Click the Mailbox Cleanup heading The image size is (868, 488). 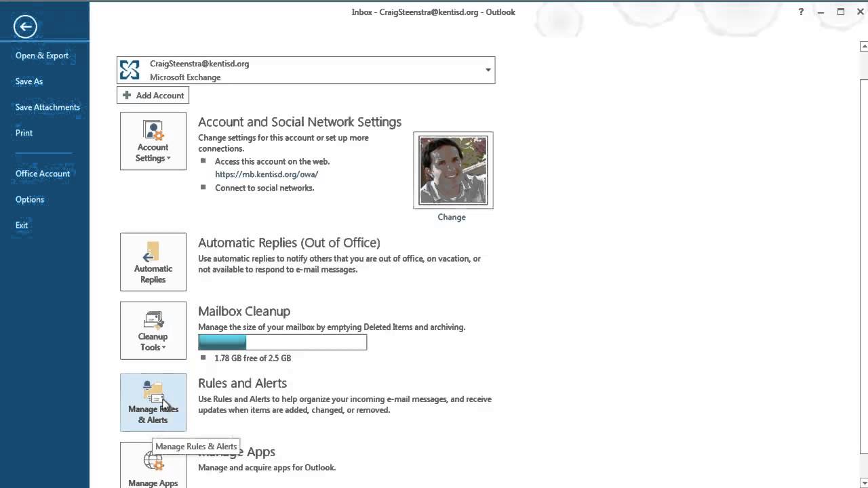coord(244,311)
